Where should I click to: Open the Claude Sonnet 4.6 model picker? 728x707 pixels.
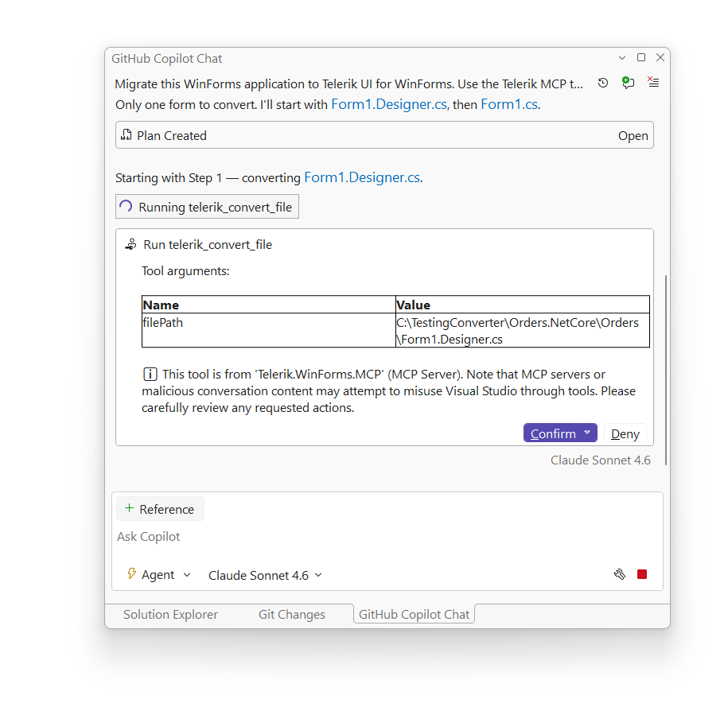pyautogui.click(x=265, y=575)
